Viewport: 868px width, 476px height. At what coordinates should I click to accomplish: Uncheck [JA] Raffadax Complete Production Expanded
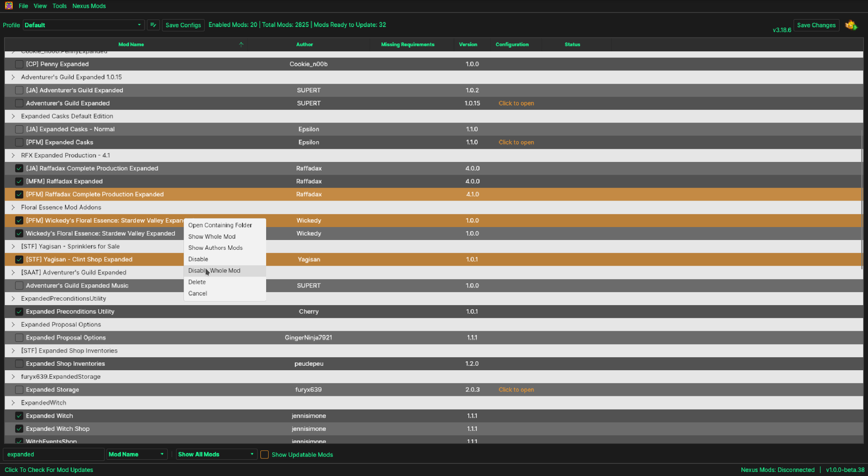coord(19,168)
